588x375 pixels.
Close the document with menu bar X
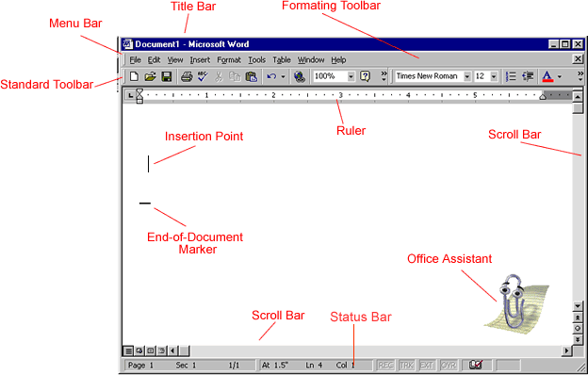coord(578,59)
